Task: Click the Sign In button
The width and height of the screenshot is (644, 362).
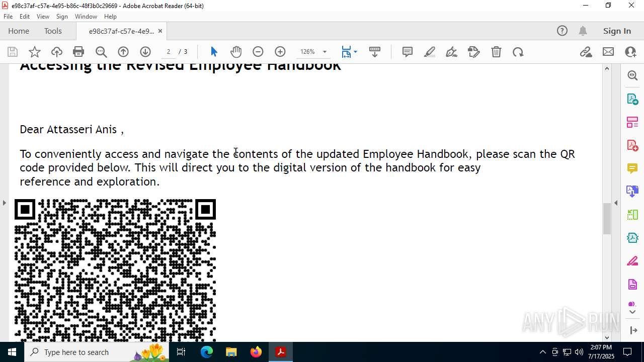Action: pyautogui.click(x=617, y=31)
